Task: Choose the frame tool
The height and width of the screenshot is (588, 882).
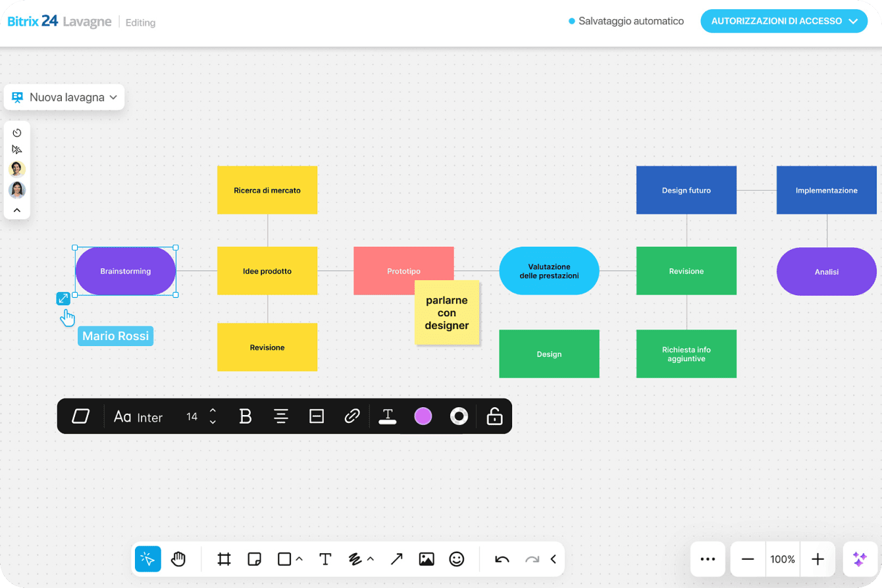Action: [224, 559]
